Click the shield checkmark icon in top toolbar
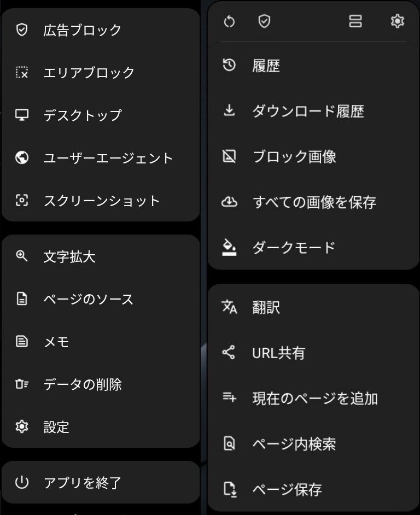Image resolution: width=420 pixels, height=515 pixels. click(x=264, y=22)
